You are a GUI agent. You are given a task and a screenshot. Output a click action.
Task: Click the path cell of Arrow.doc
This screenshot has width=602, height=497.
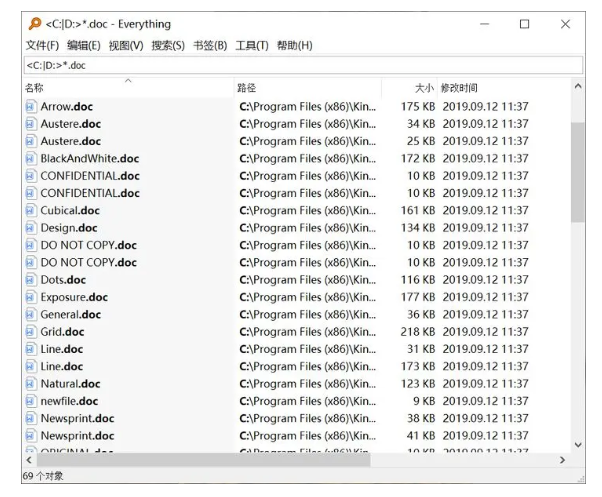(308, 106)
